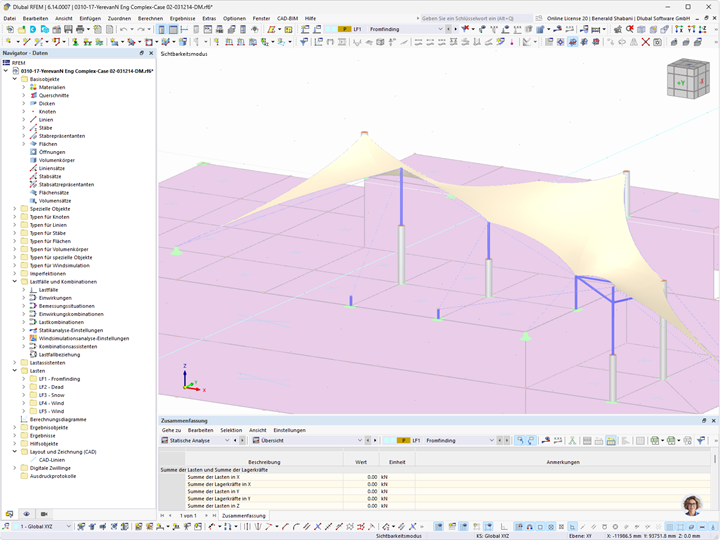Click the filter funnel icon in second toolbar
The width and height of the screenshot is (720, 540).
click(x=304, y=42)
